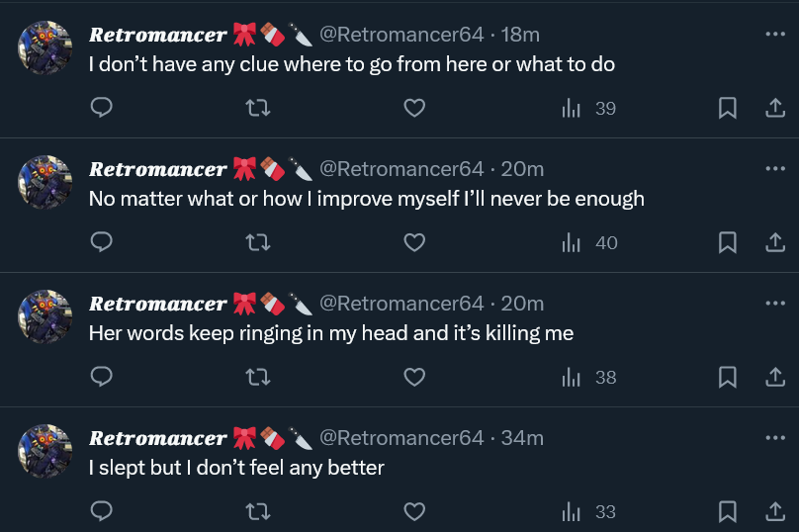Repost the "I'll never be enough" tweet
Image resolution: width=799 pixels, height=532 pixels.
(x=257, y=242)
